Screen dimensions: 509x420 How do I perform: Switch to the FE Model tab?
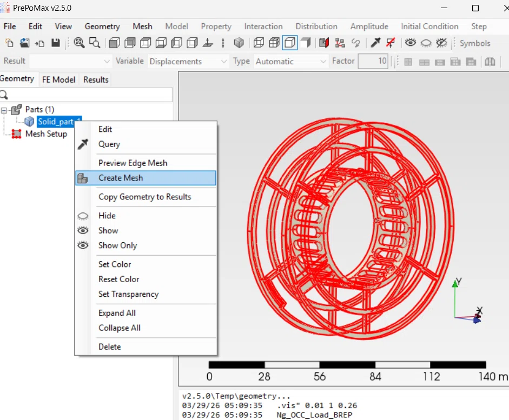pyautogui.click(x=58, y=79)
